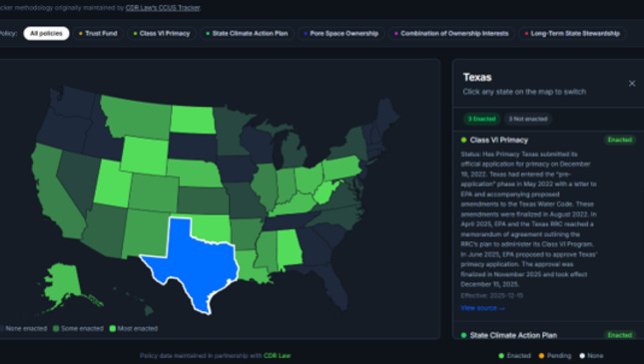Filter by Combination of Ownership Interests
Screen dimensions: 644x364
click(x=451, y=34)
